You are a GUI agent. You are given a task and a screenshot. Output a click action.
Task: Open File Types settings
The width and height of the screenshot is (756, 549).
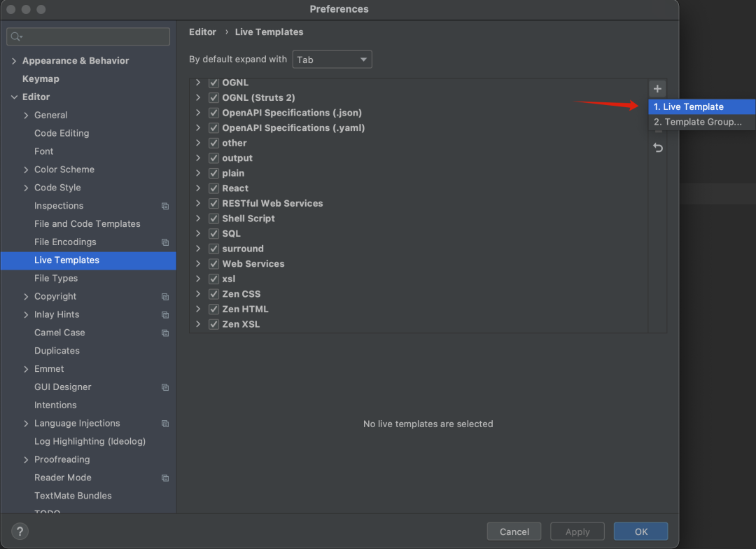click(56, 279)
